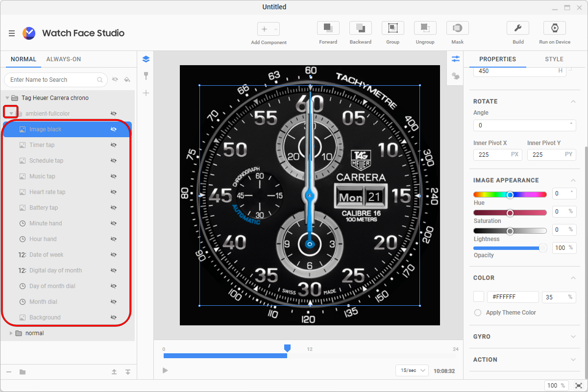Apply a Mask

(x=457, y=28)
